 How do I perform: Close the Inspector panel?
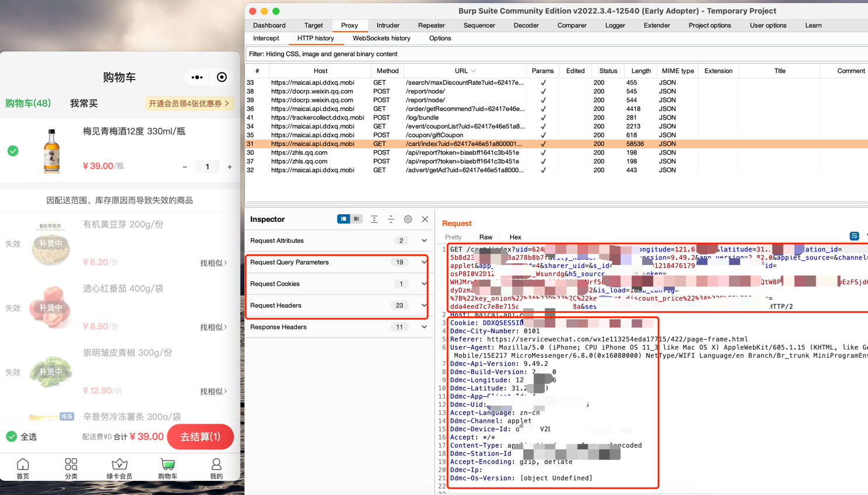(x=425, y=219)
